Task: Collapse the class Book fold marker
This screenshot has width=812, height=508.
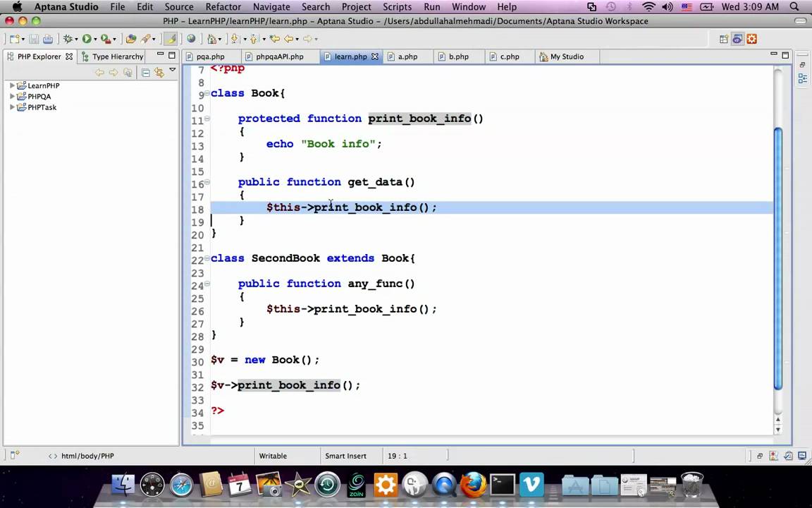Action: tap(207, 93)
